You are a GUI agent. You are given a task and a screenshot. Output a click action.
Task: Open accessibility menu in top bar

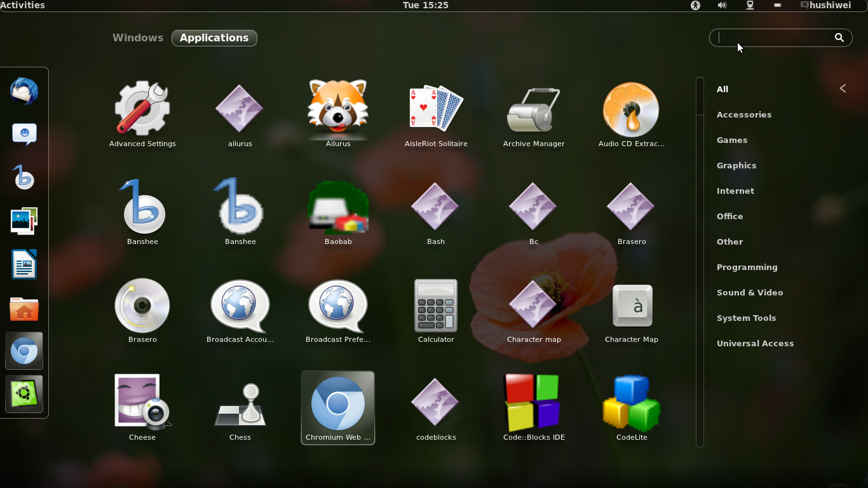tap(695, 5)
